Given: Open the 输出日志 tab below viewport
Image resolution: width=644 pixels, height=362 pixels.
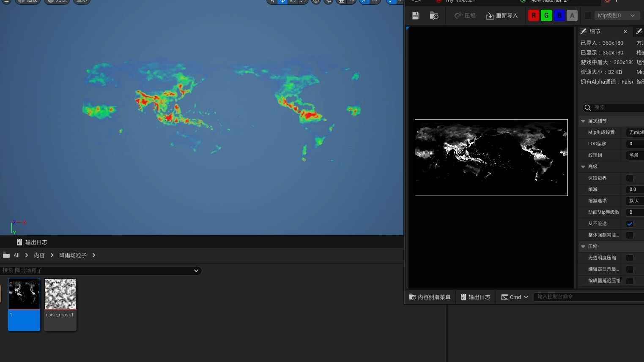Looking at the screenshot, I should click(32, 242).
